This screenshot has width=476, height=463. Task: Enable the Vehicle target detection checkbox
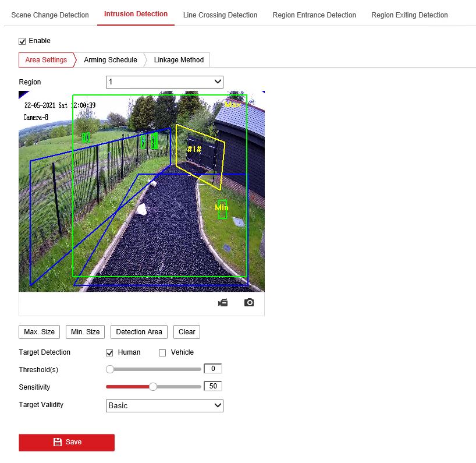tap(162, 353)
